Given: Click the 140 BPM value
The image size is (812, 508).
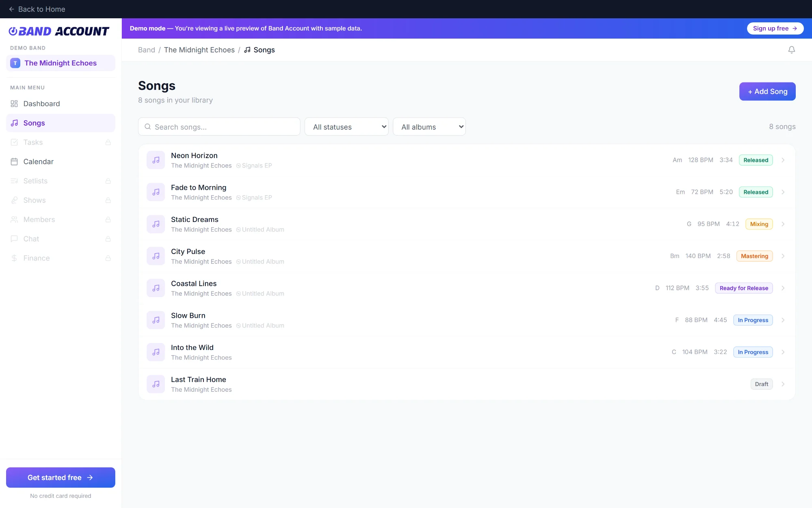Looking at the screenshot, I should pos(698,256).
